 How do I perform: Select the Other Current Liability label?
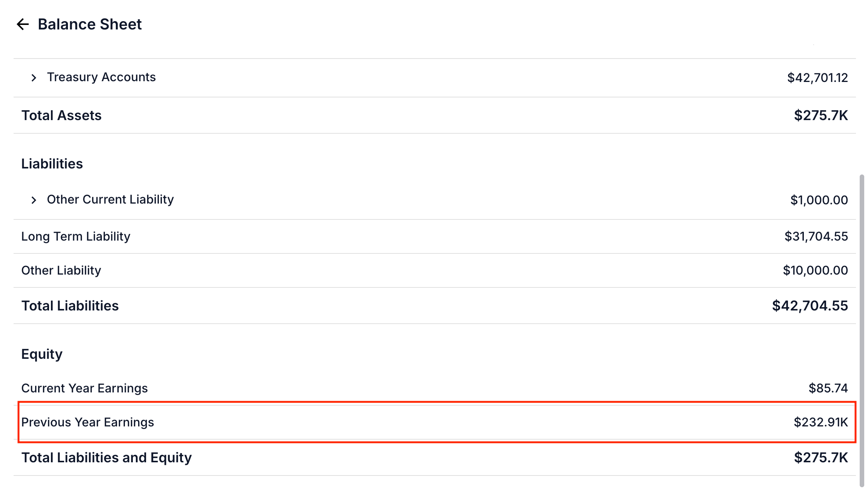point(110,199)
